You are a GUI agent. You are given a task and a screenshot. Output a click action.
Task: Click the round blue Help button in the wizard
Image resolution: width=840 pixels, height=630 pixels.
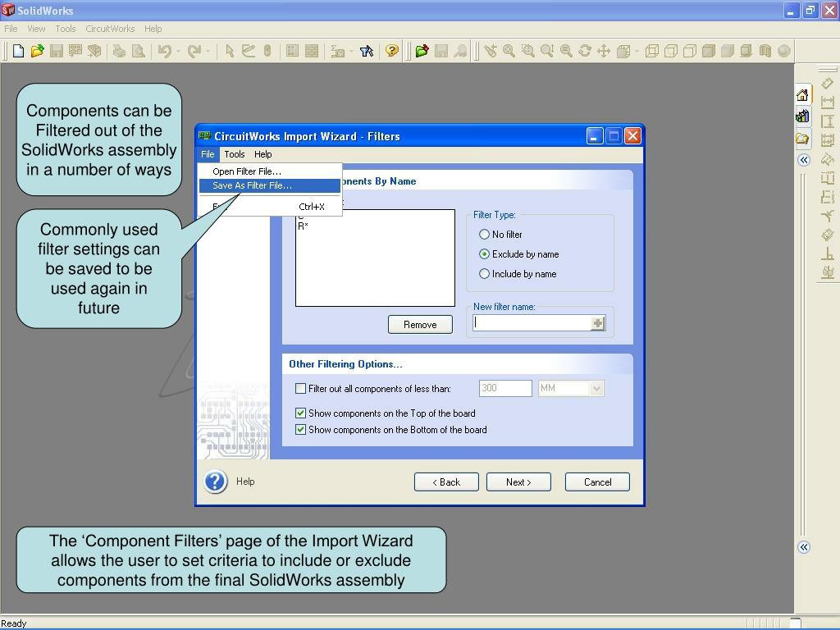[216, 482]
